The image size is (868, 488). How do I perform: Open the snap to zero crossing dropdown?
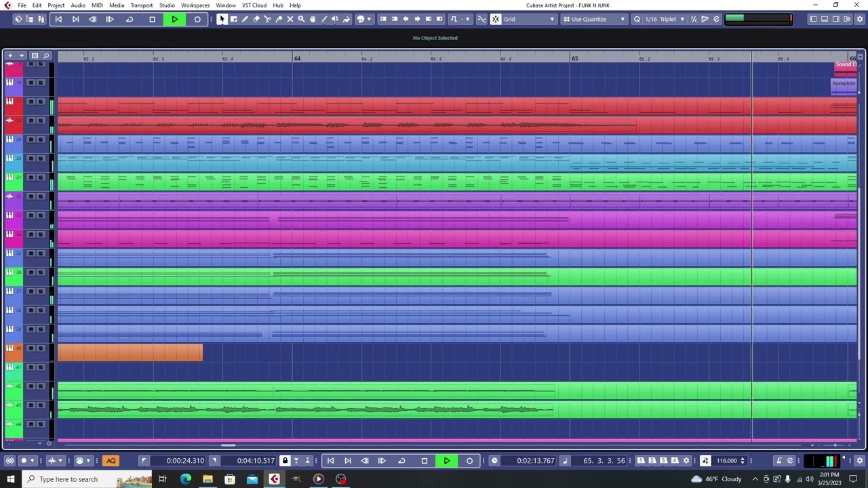coord(467,19)
